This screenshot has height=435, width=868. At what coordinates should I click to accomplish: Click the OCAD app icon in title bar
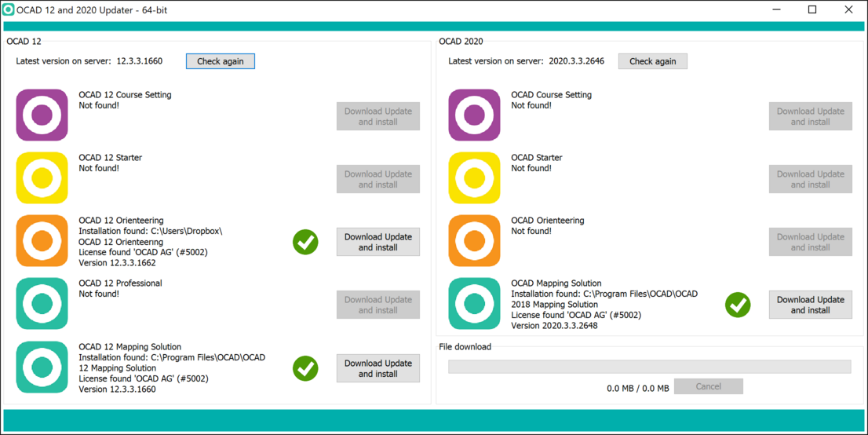tap(9, 9)
